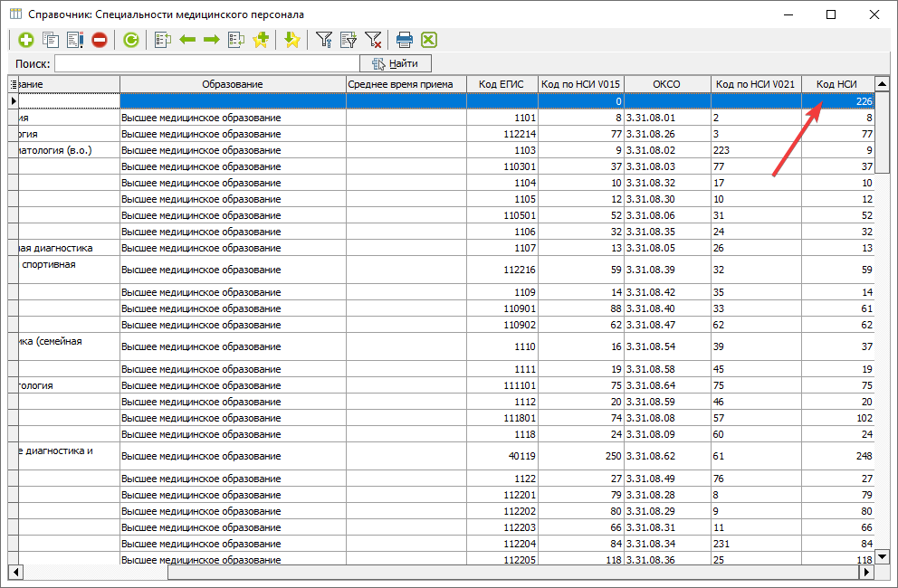Refresh the table data
Viewport: 898px width, 588px height.
[131, 40]
